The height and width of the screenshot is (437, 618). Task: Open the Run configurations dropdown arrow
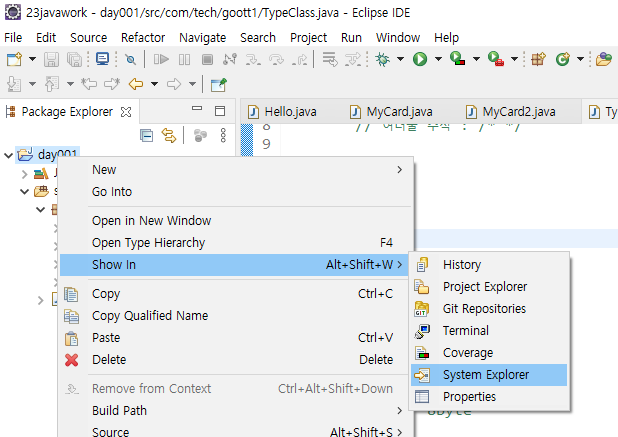point(438,60)
